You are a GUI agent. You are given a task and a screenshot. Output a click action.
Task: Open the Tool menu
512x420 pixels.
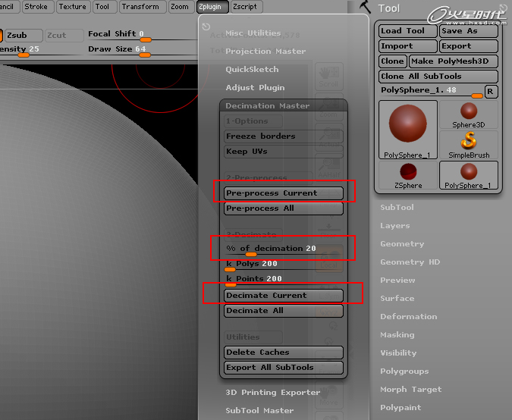pos(104,7)
